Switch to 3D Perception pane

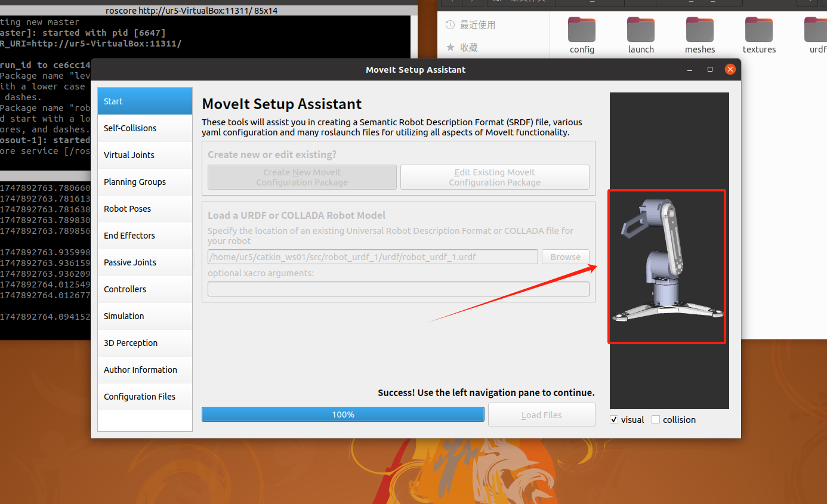point(145,343)
